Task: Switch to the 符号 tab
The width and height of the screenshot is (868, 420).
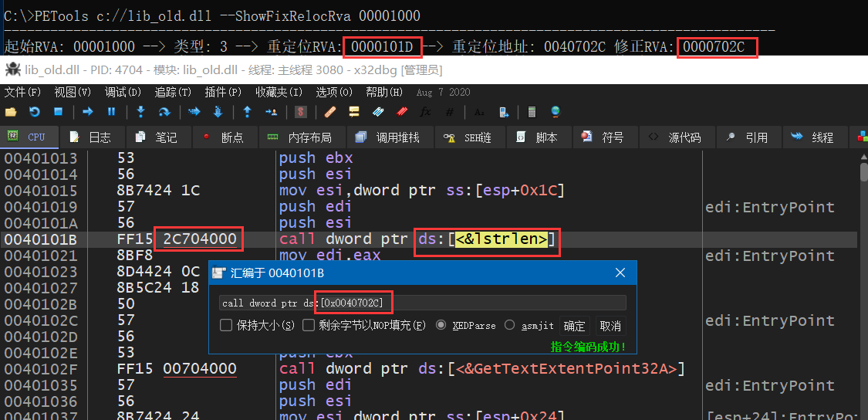Action: [604, 137]
